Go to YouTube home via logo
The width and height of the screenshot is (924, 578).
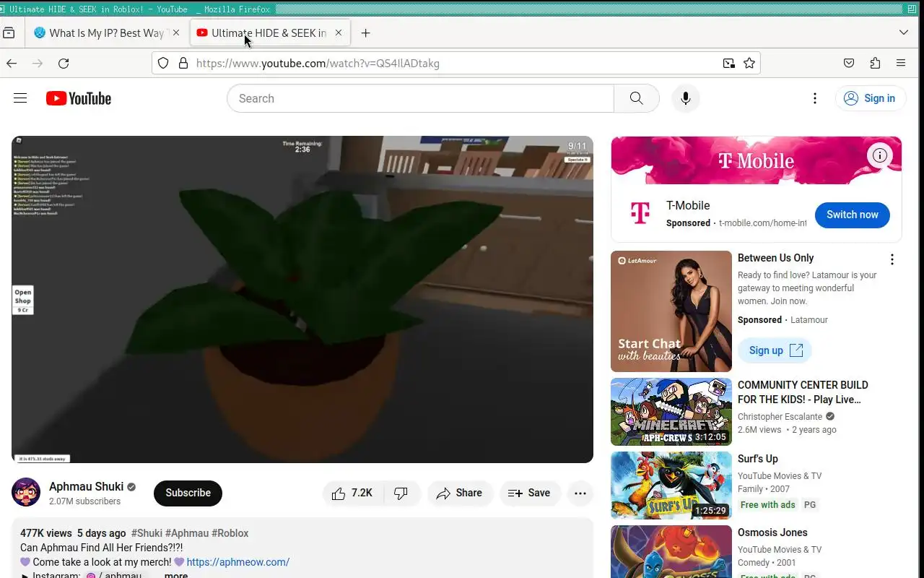(79, 98)
